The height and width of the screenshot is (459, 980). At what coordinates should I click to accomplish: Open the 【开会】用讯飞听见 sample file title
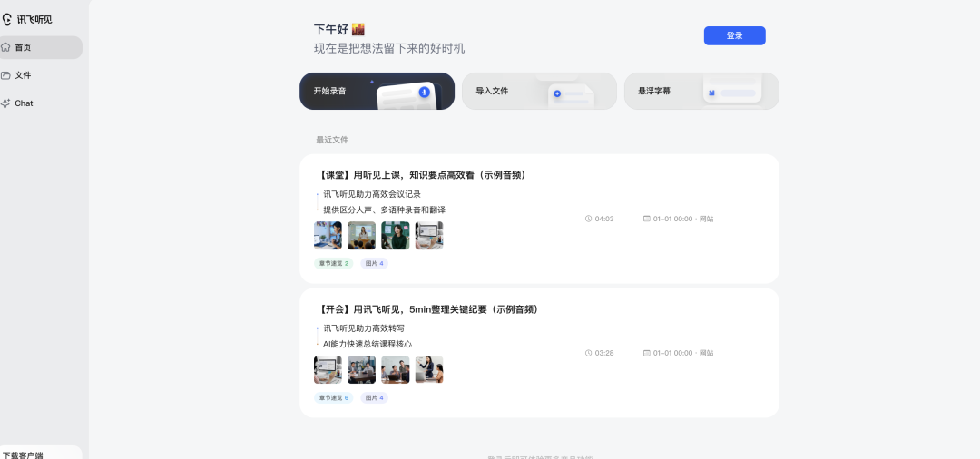[428, 309]
